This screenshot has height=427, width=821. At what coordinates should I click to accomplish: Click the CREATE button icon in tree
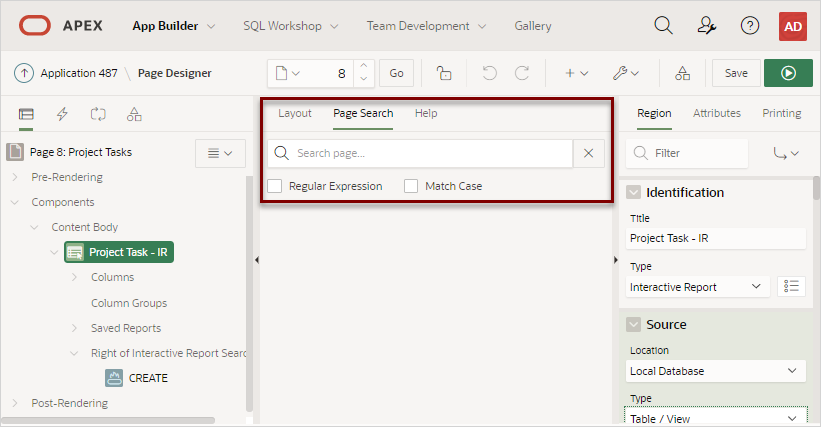(114, 378)
